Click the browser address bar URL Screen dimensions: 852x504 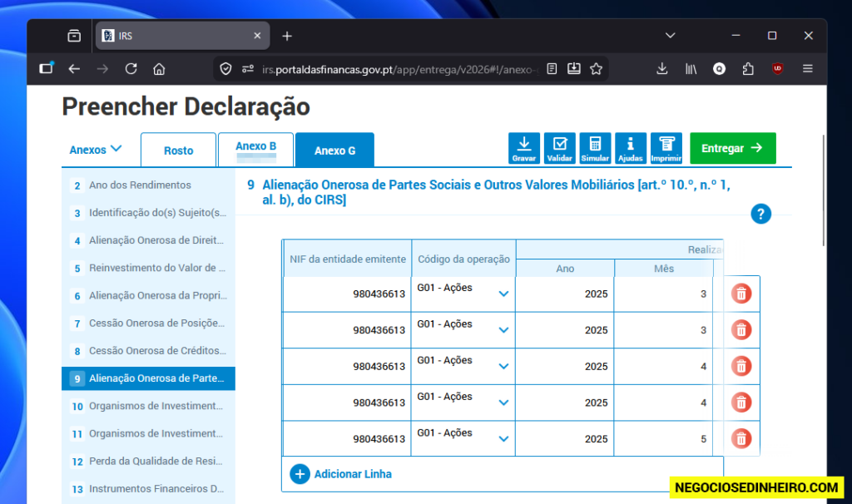point(400,70)
